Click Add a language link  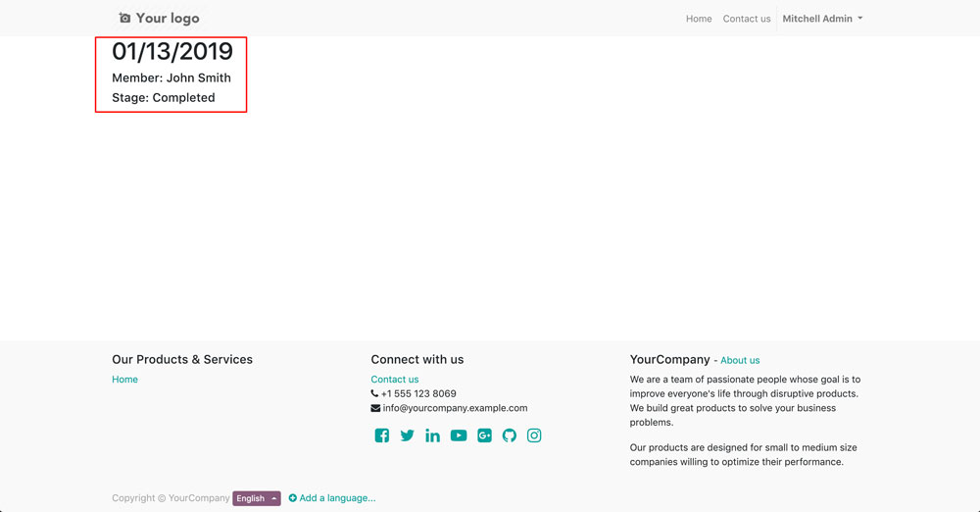337,498
